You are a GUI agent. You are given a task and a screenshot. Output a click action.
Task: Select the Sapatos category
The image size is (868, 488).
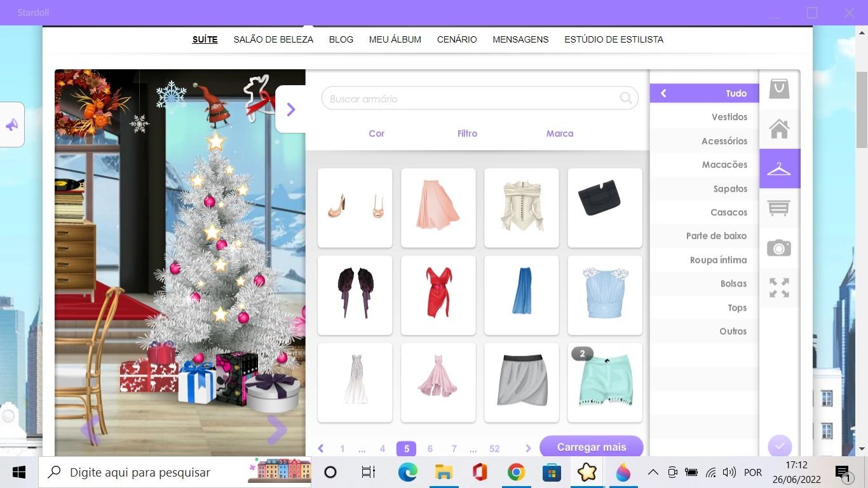tap(705, 189)
